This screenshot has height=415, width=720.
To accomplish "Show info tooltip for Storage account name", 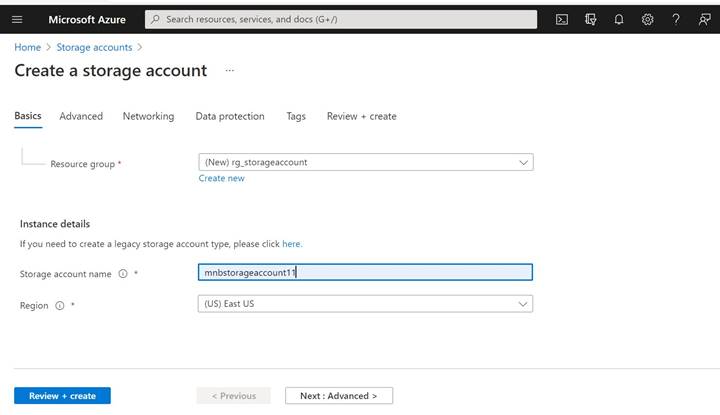I will tap(123, 274).
